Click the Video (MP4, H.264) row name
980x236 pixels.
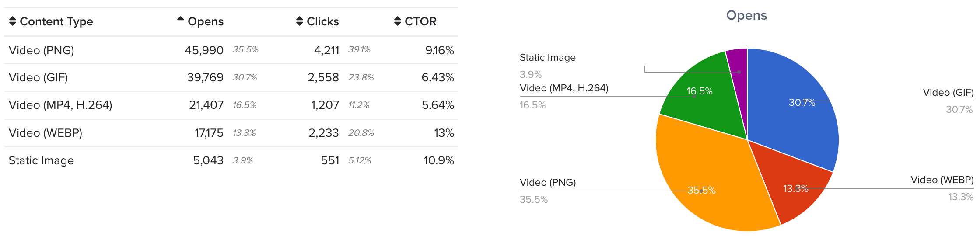pos(60,105)
